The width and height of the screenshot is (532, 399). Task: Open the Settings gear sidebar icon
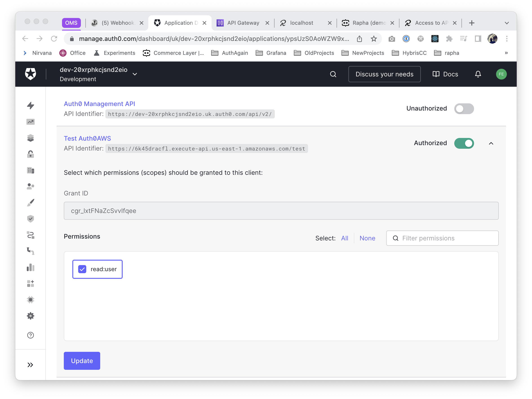tap(31, 316)
